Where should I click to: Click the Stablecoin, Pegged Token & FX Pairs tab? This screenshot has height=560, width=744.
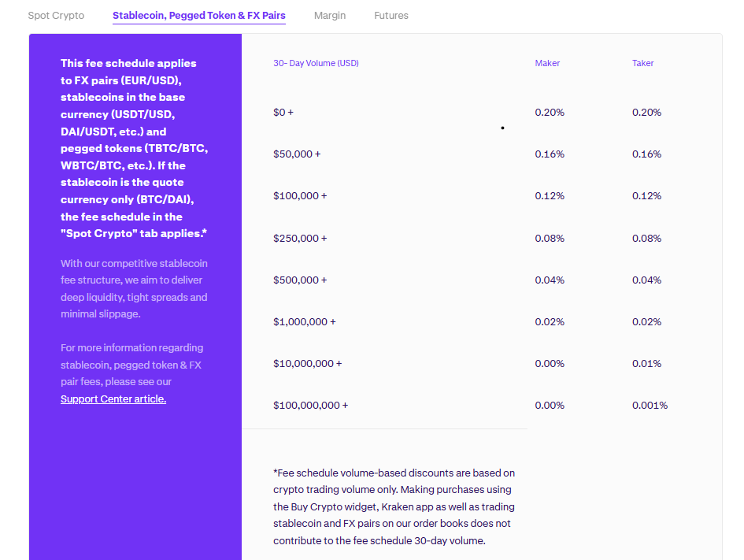pyautogui.click(x=198, y=15)
